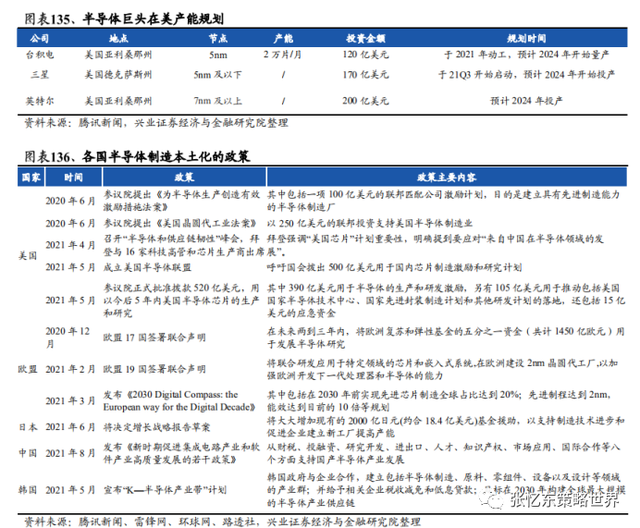Click the 政策主要内容 column header
The width and height of the screenshot is (640, 528).
[447, 177]
